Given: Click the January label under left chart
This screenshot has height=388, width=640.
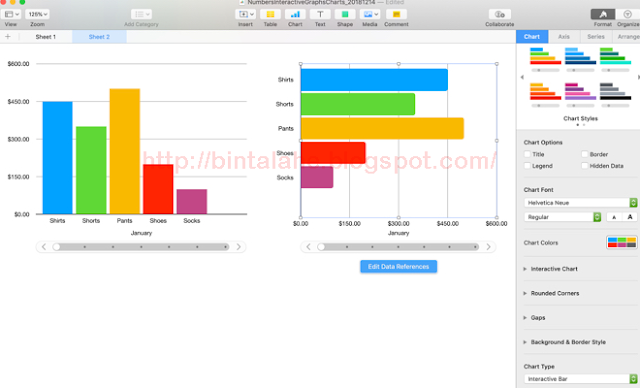Looking at the screenshot, I should (141, 233).
